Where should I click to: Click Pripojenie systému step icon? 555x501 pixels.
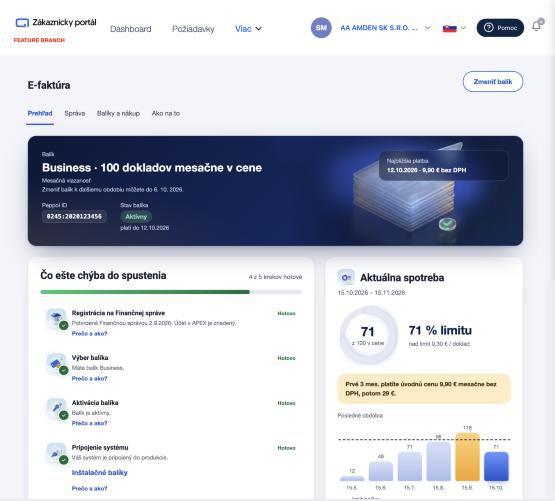[57, 453]
